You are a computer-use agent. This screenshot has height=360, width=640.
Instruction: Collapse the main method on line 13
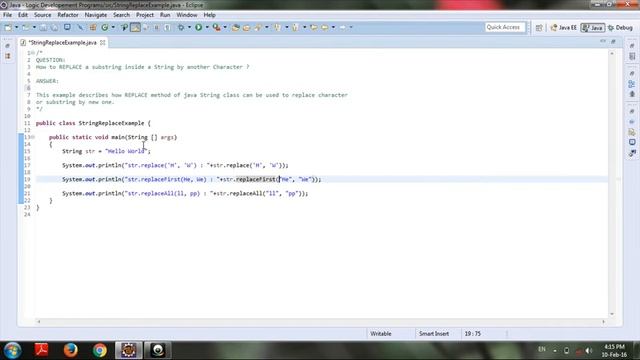tap(33, 137)
